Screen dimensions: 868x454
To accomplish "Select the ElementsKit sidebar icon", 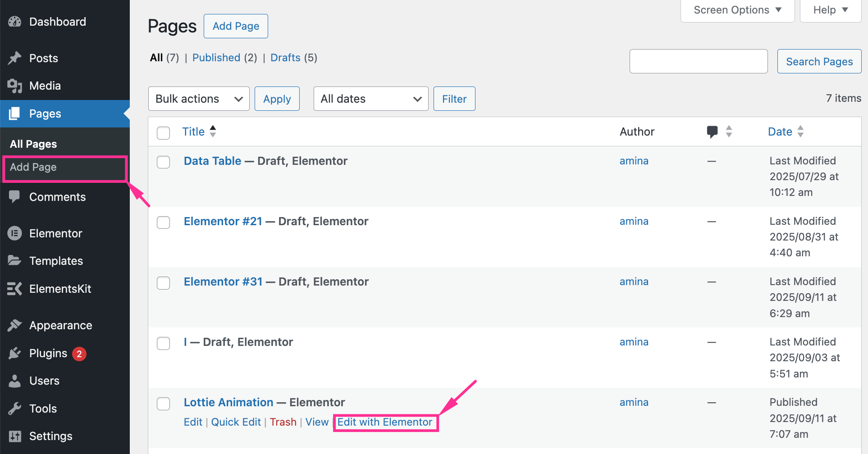I will click(x=15, y=289).
